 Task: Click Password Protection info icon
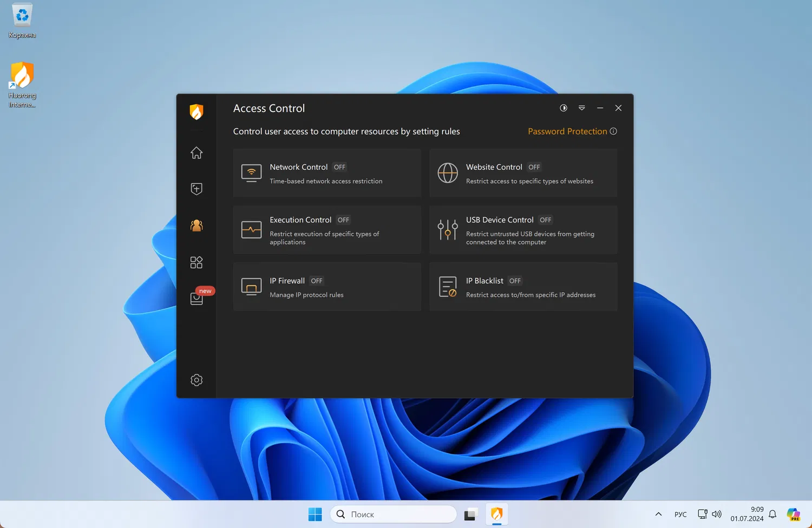613,131
